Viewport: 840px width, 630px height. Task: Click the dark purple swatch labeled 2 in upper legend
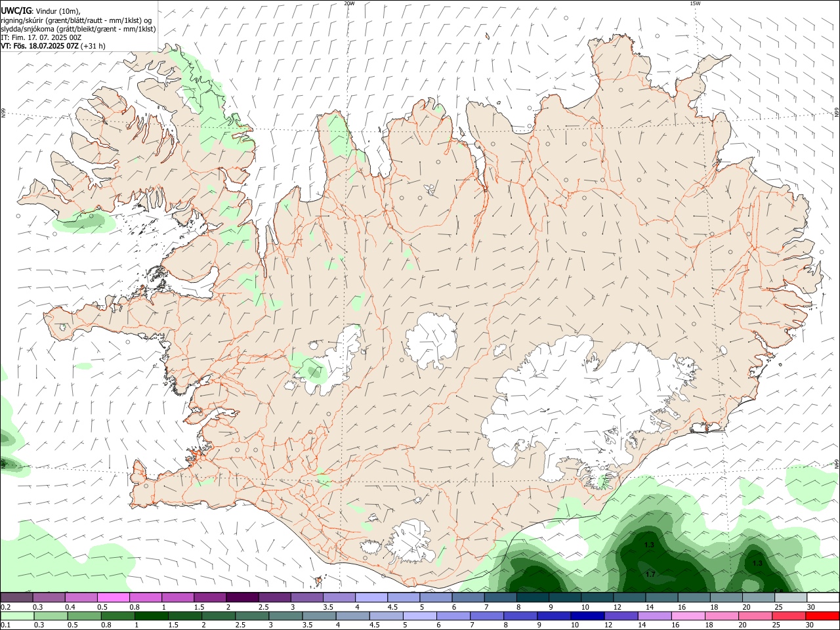click(241, 598)
